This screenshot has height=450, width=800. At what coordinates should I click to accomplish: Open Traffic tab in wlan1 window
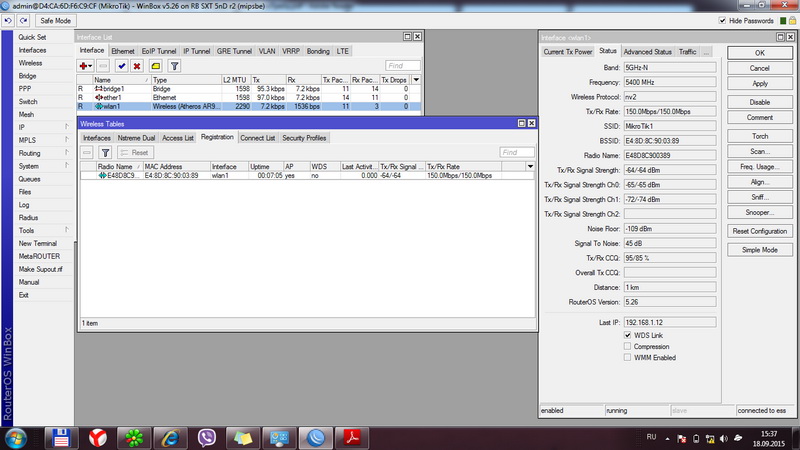pos(687,52)
